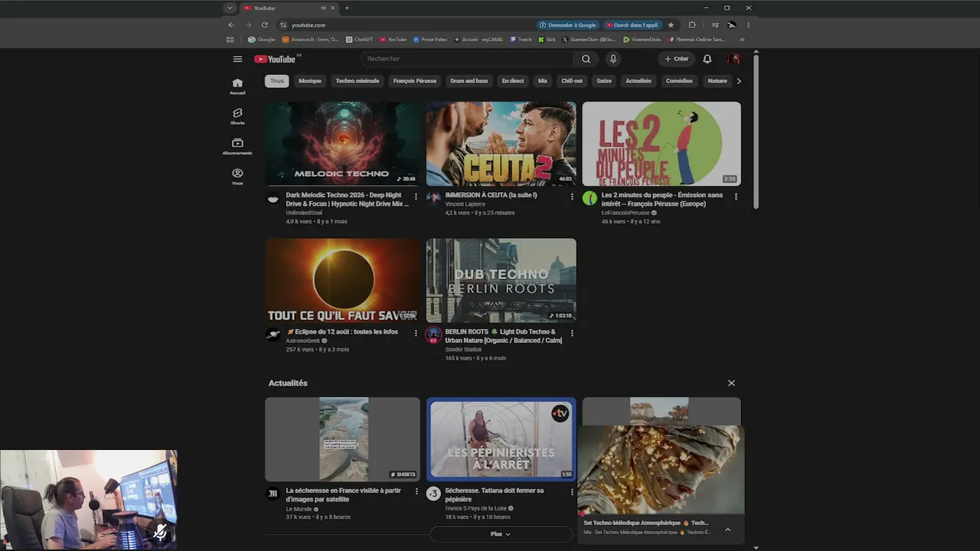980x551 pixels.
Task: Open options for La sécheresse en France video
Action: point(416,491)
